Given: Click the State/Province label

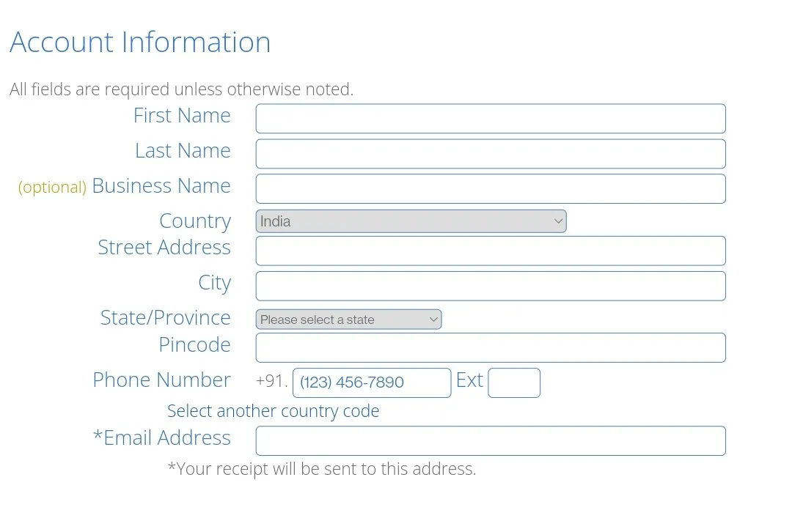Looking at the screenshot, I should tap(166, 317).
